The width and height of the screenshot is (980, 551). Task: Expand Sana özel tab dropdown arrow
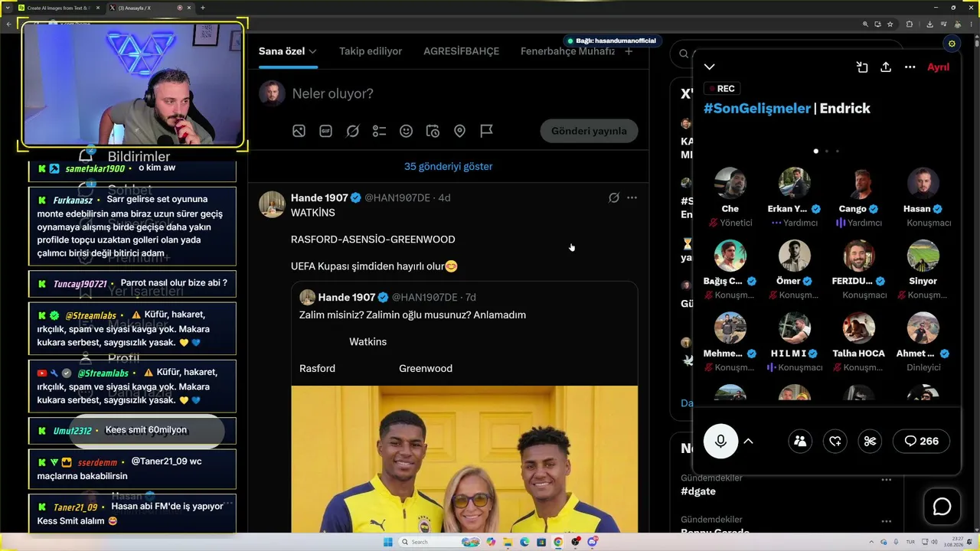(312, 51)
